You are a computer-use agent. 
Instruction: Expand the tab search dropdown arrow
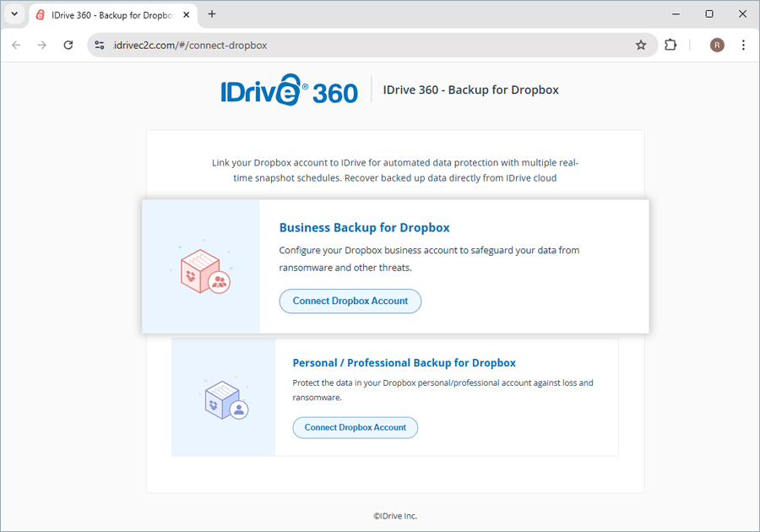pos(14,14)
